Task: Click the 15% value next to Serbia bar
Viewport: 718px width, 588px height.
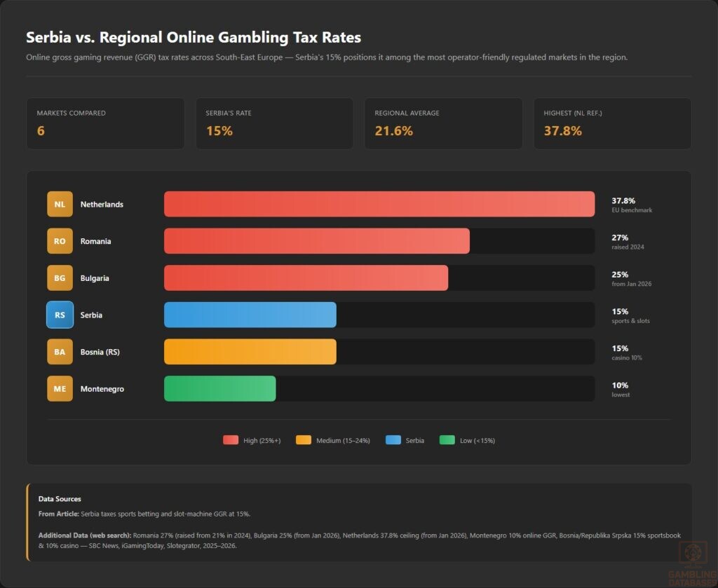Action: point(620,311)
